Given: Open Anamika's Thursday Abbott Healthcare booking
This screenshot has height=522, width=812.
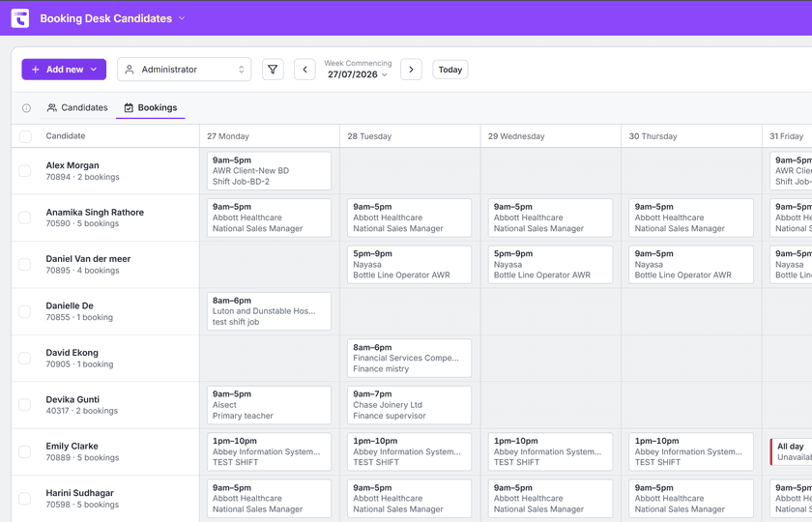Looking at the screenshot, I should (x=691, y=217).
